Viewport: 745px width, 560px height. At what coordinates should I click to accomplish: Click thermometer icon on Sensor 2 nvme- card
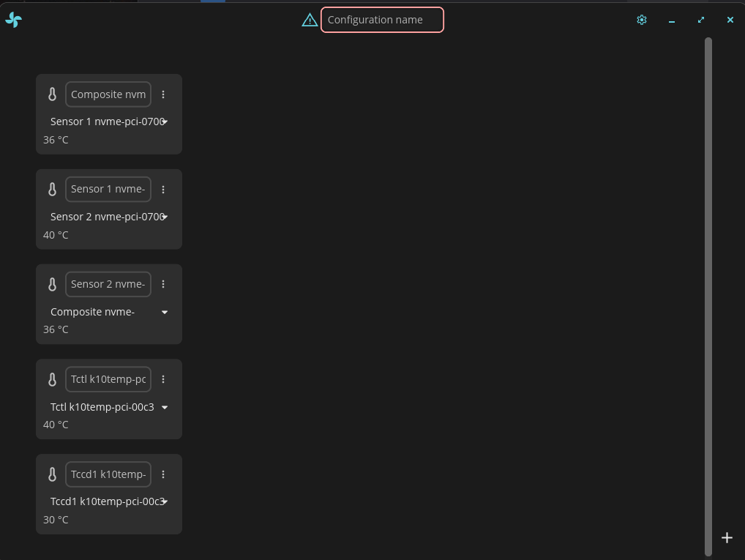tap(52, 284)
